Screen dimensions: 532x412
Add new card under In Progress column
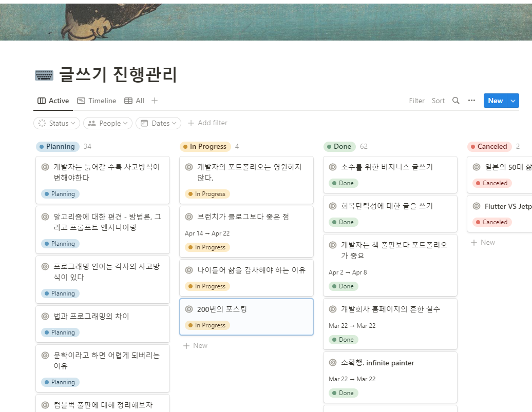pos(196,345)
